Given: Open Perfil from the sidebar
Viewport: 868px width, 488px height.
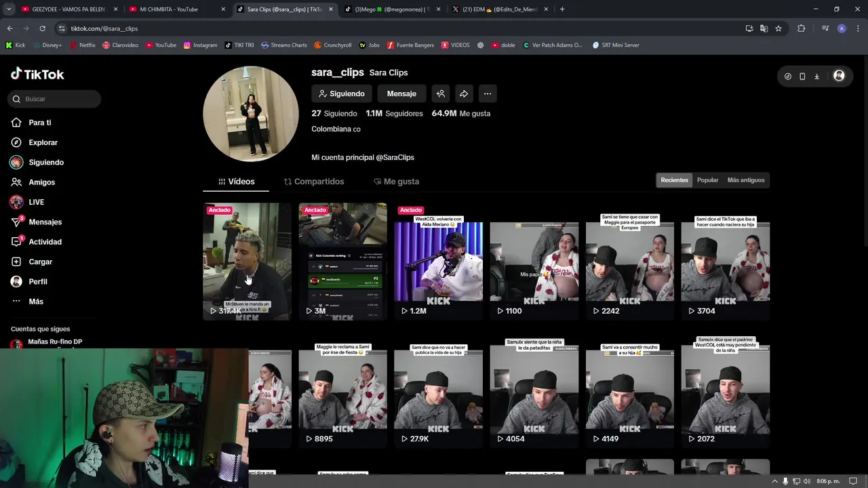Looking at the screenshot, I should click(38, 281).
